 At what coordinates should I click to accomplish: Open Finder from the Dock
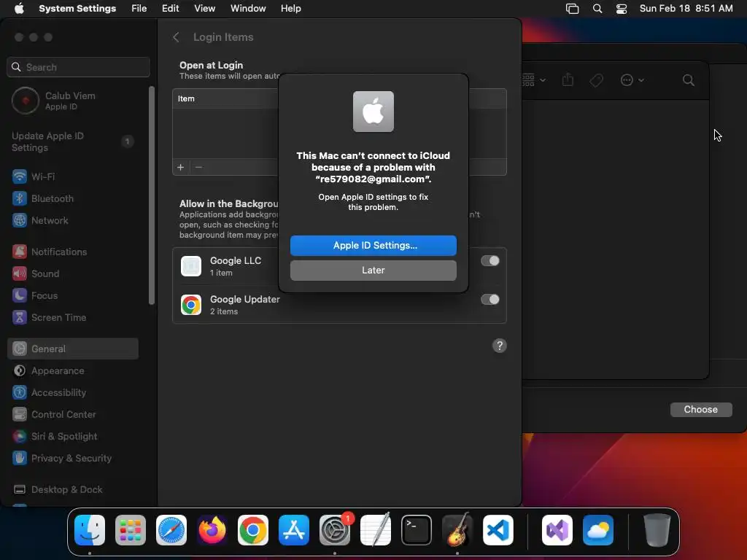point(90,530)
